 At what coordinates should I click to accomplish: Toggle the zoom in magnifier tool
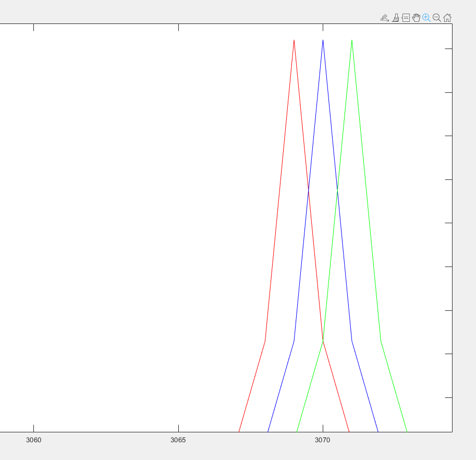tap(426, 18)
